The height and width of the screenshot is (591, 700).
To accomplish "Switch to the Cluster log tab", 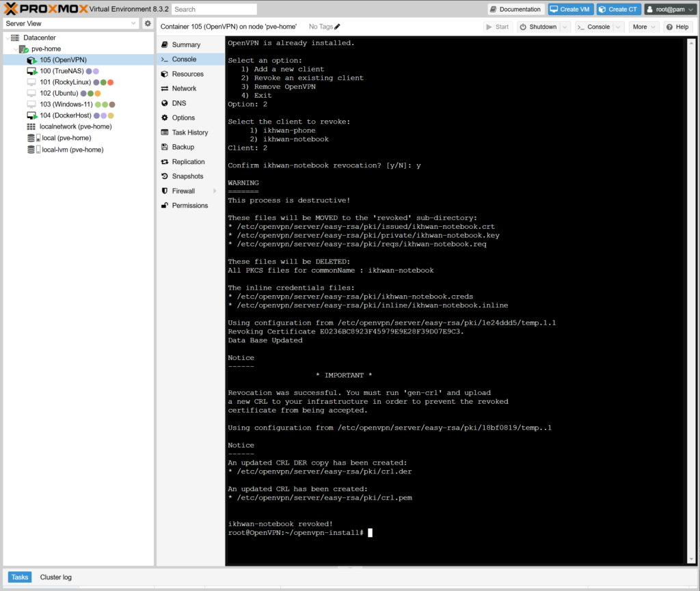I will coord(55,577).
